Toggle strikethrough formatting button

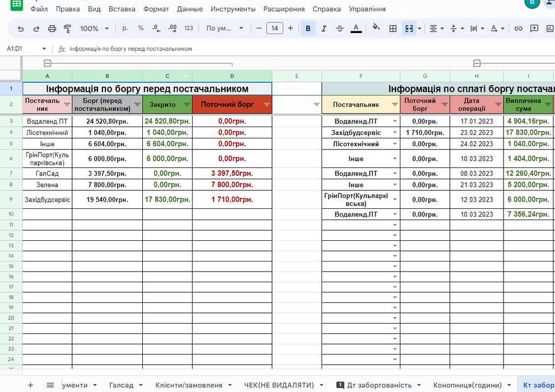339,29
